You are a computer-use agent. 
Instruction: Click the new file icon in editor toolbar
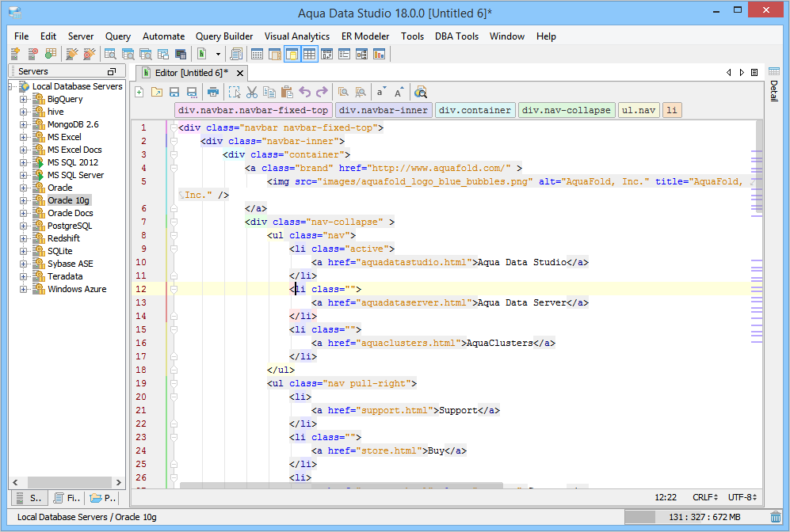point(139,92)
